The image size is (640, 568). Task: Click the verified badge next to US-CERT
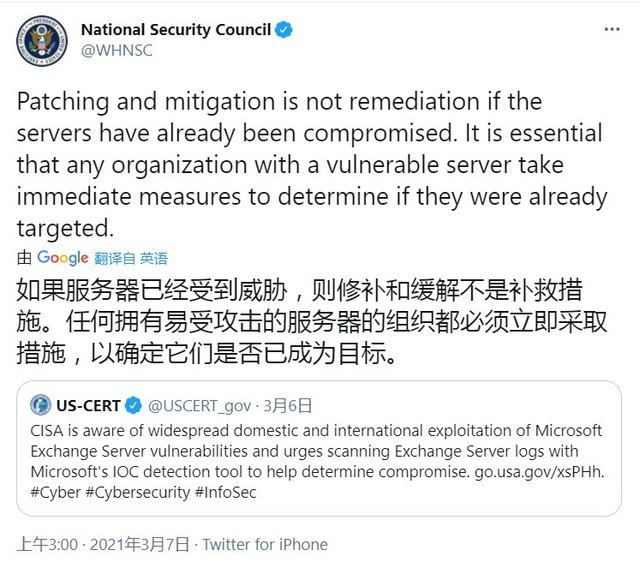pos(134,405)
